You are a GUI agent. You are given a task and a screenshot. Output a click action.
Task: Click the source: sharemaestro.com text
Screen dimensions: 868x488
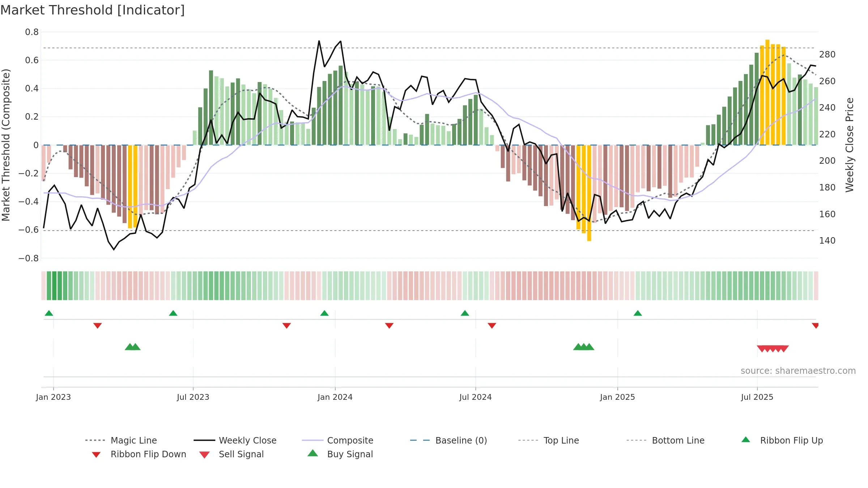(x=798, y=371)
